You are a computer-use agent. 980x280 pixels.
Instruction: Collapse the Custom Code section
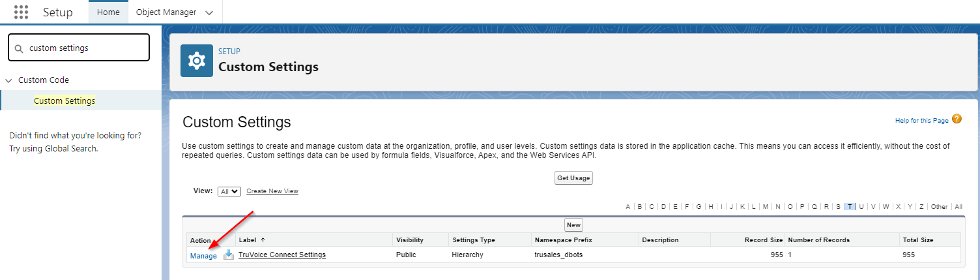[x=8, y=80]
